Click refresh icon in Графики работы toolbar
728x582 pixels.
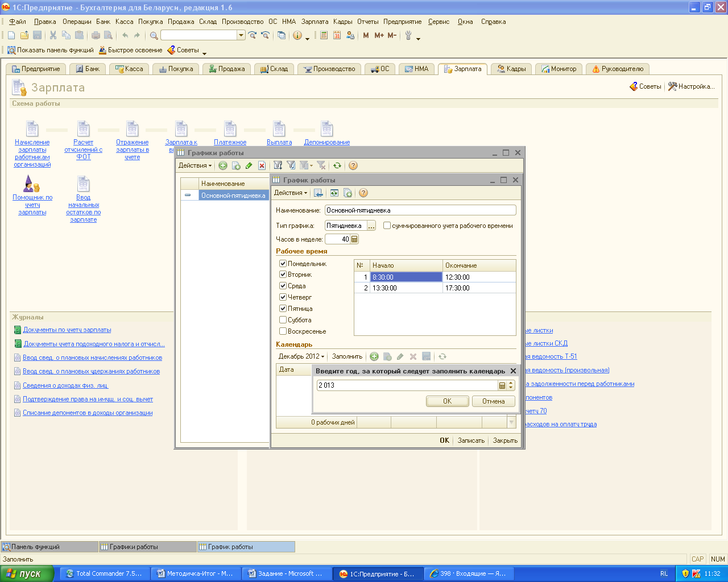coord(337,165)
